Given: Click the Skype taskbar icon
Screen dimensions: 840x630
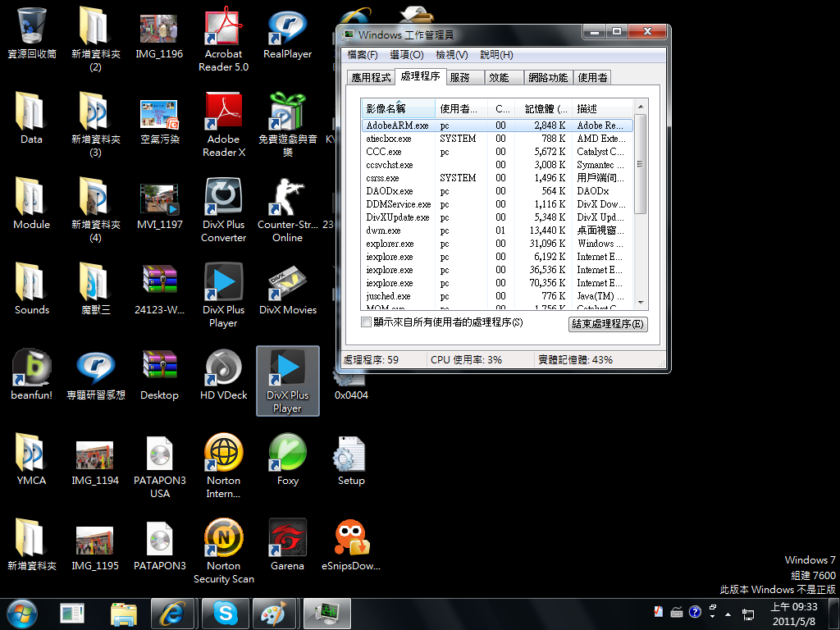Looking at the screenshot, I should (225, 613).
